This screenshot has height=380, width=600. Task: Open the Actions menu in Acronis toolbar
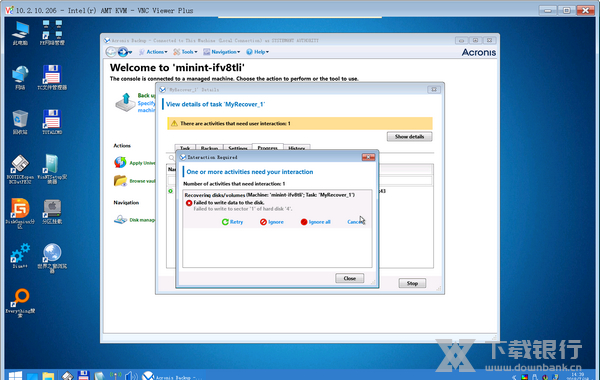click(153, 52)
